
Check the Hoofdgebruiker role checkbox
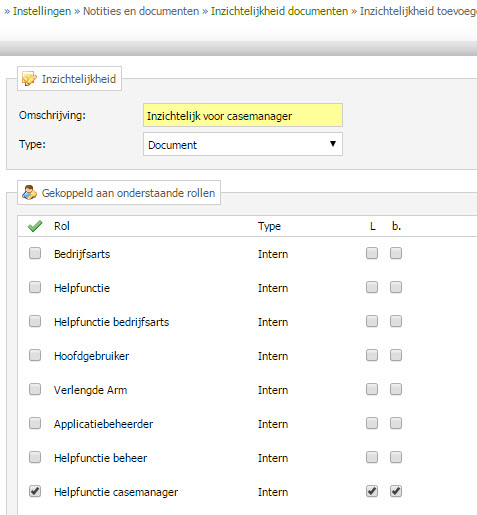point(35,355)
